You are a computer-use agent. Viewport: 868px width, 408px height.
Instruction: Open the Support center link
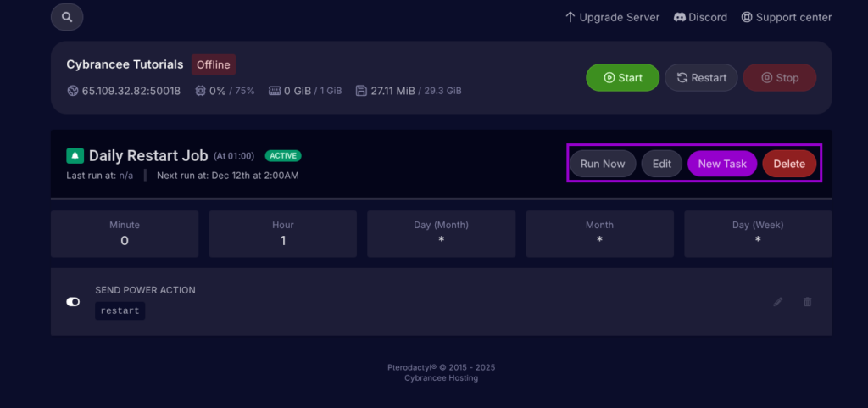[787, 18]
